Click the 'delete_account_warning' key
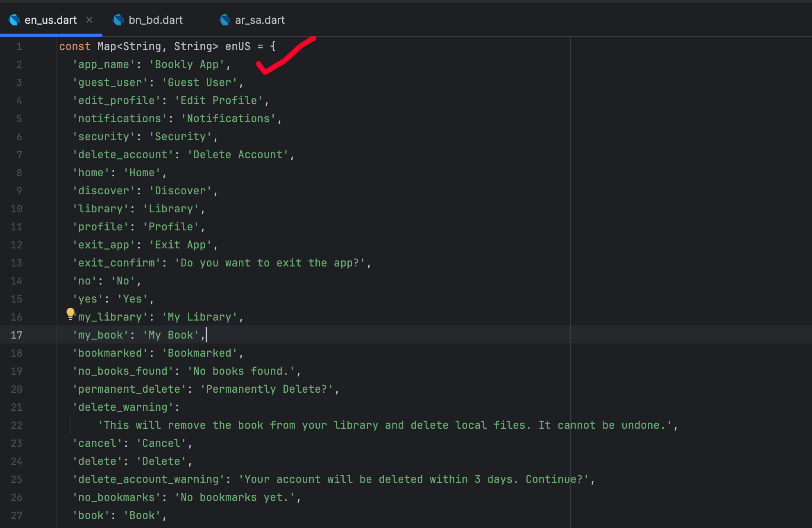Viewport: 812px width, 528px height. [x=148, y=479]
